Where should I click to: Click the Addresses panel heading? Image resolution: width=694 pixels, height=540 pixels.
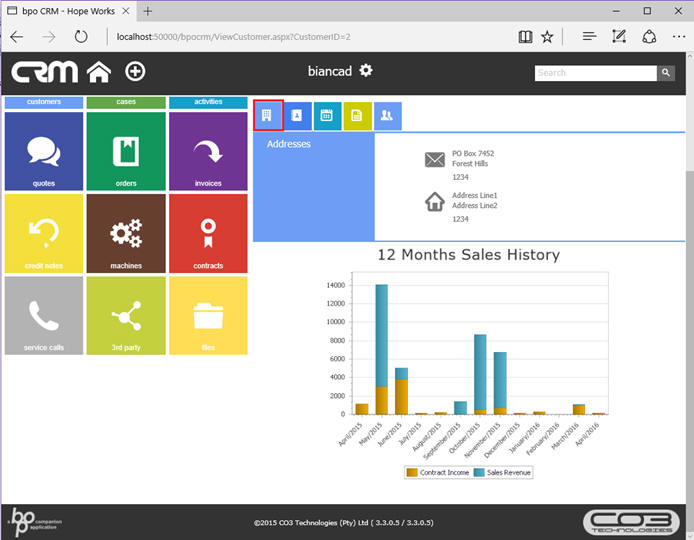coord(289,144)
